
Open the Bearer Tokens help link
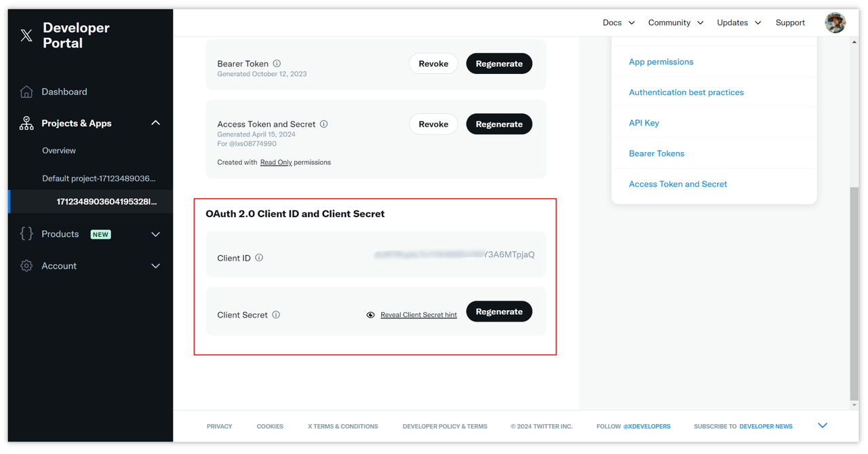pyautogui.click(x=656, y=153)
